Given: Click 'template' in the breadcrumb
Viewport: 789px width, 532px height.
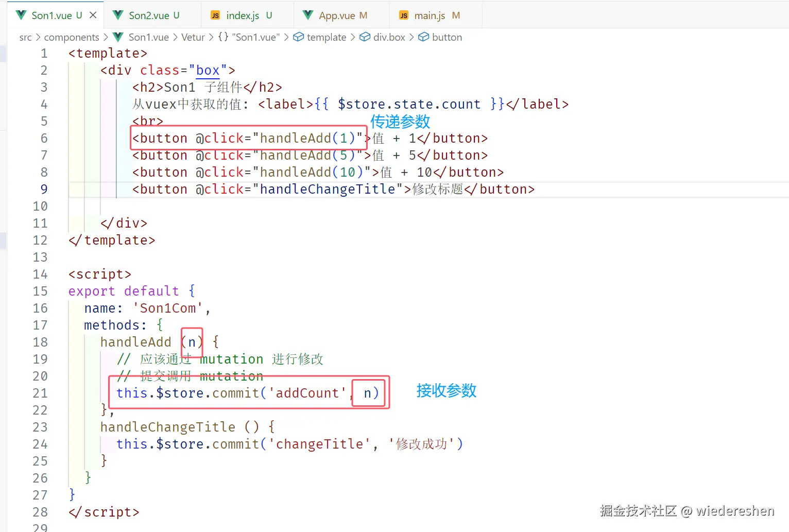Looking at the screenshot, I should [327, 37].
